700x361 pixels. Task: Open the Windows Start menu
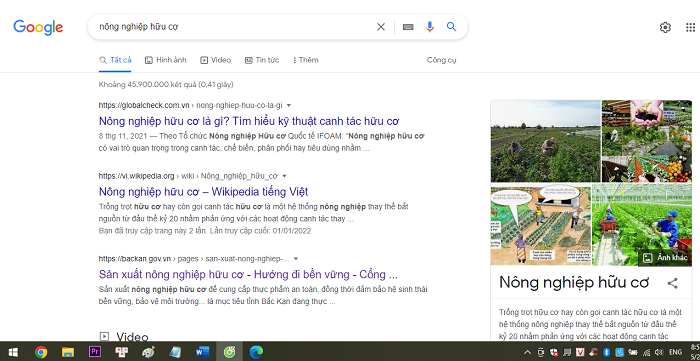13,352
